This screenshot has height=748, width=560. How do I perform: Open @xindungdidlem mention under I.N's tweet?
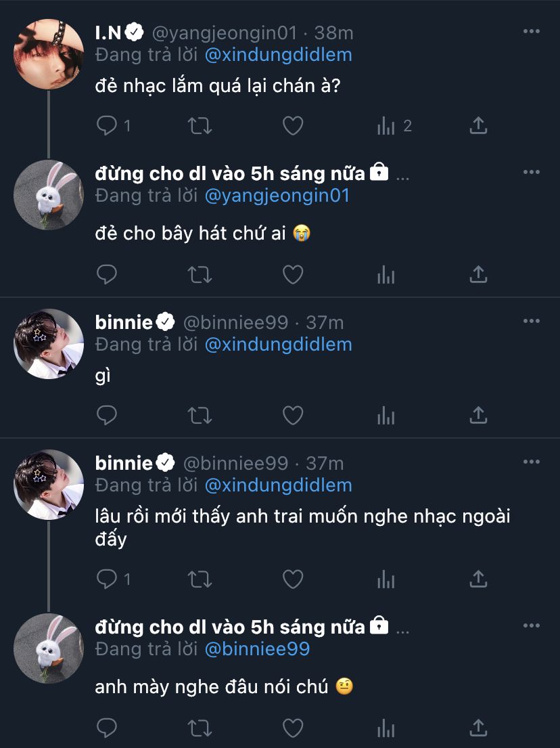pos(278,54)
